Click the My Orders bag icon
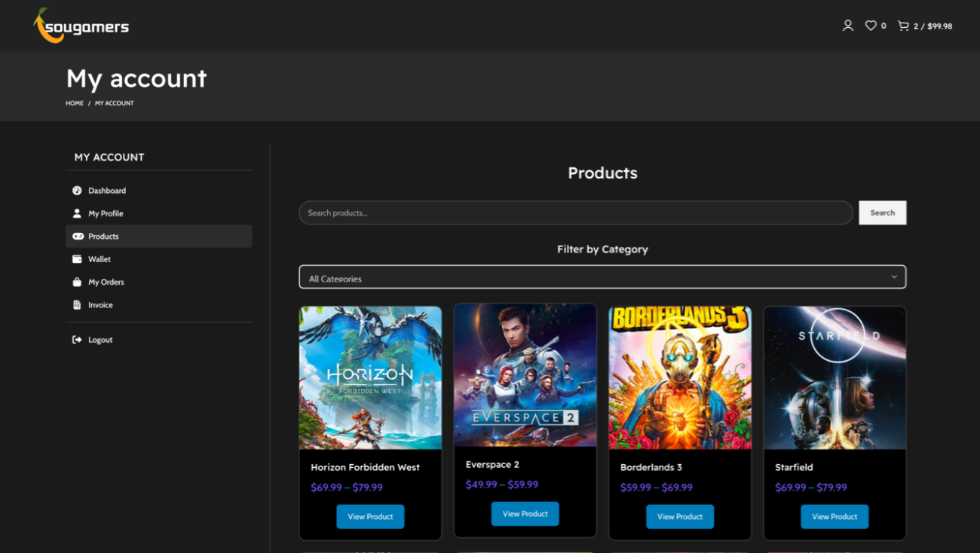This screenshot has height=553, width=980. 77,282
